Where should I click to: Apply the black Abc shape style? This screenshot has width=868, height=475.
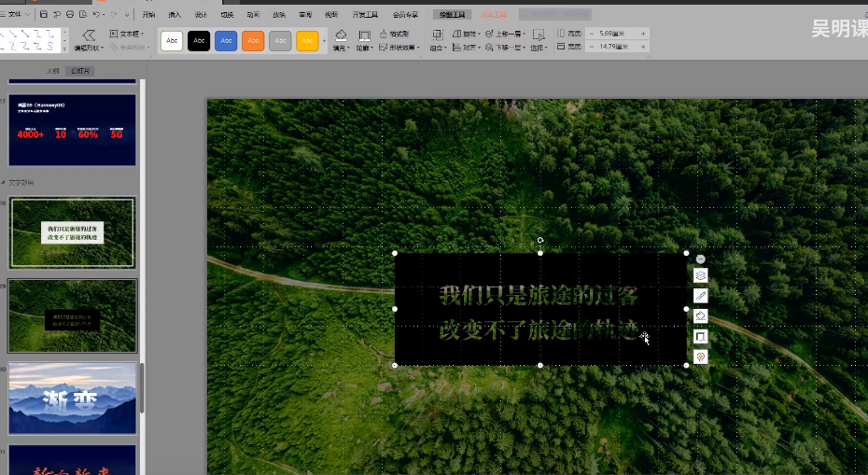coord(199,41)
